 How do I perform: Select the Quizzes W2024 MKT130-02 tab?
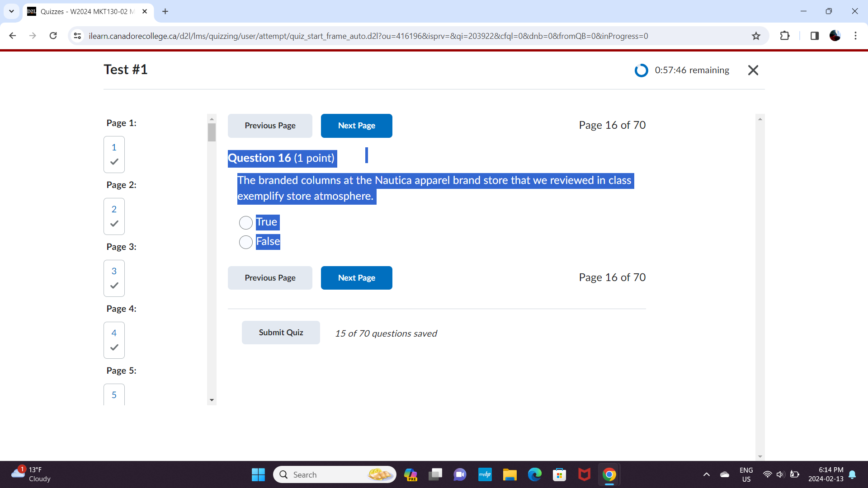pos(86,11)
